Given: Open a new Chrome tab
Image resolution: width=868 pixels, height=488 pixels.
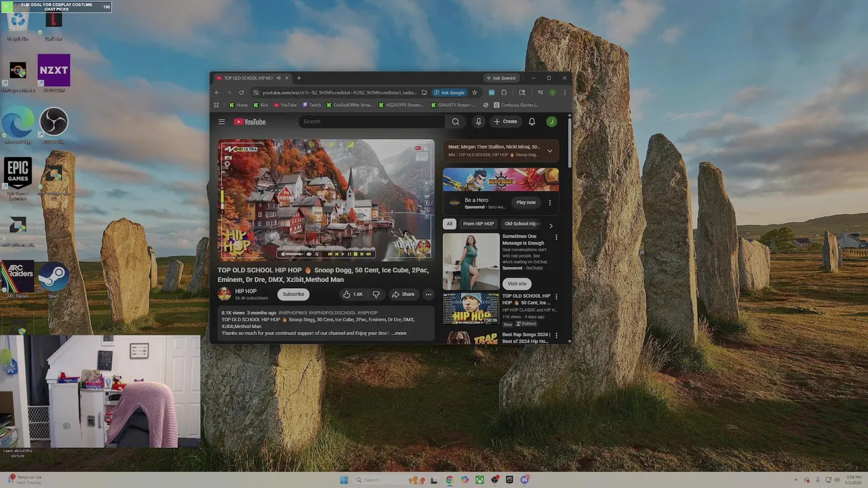Looking at the screenshot, I should pos(298,78).
